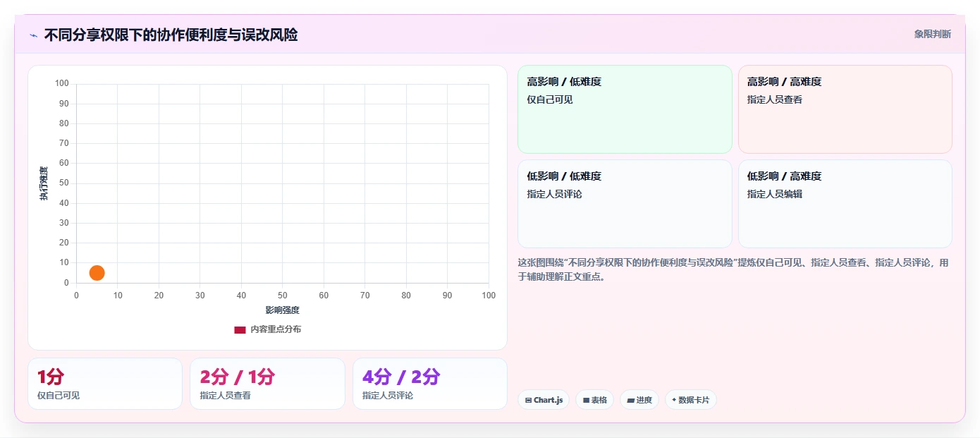This screenshot has height=438, width=980.
Task: Click the 象限判断 label
Action: pyautogui.click(x=933, y=34)
